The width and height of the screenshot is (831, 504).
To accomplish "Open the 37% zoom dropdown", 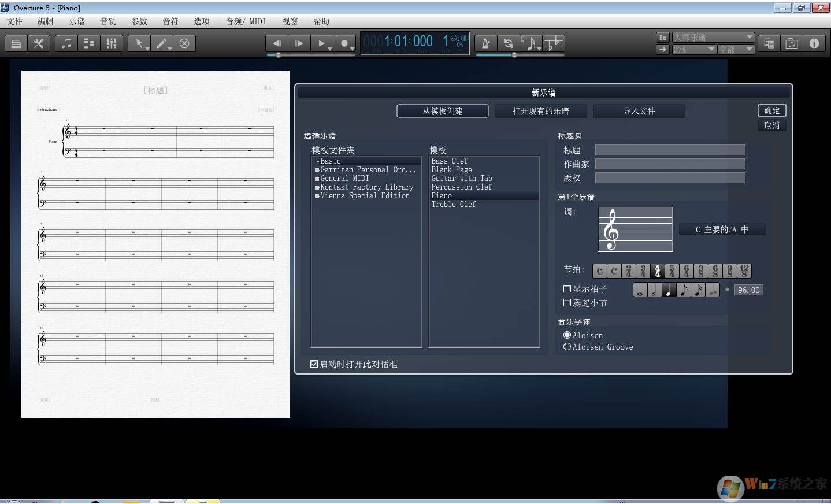I will pyautogui.click(x=694, y=50).
